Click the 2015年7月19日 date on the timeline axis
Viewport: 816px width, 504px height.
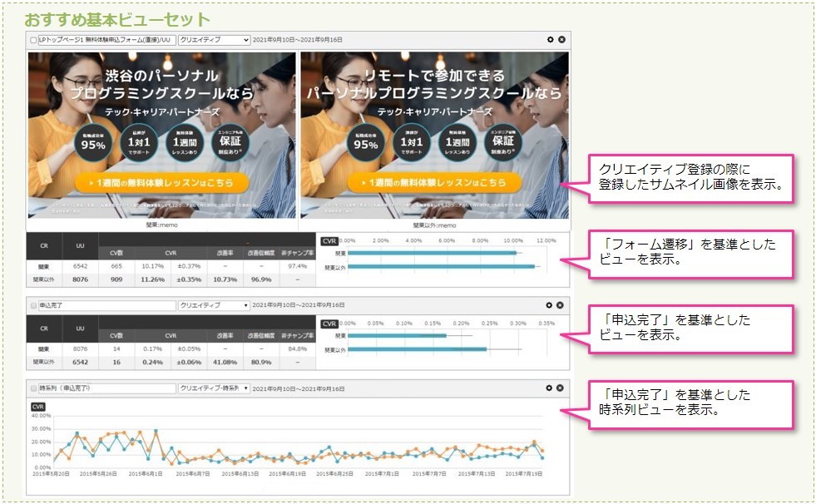523,474
